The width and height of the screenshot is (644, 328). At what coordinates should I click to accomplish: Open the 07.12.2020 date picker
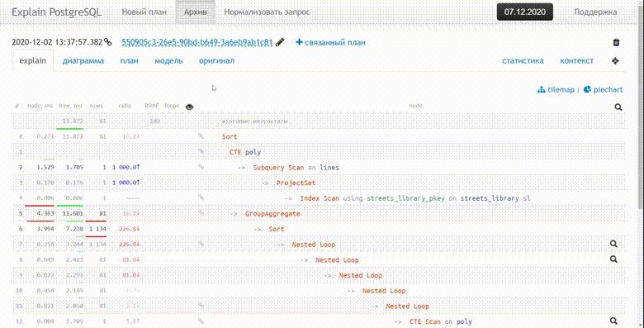coord(524,12)
